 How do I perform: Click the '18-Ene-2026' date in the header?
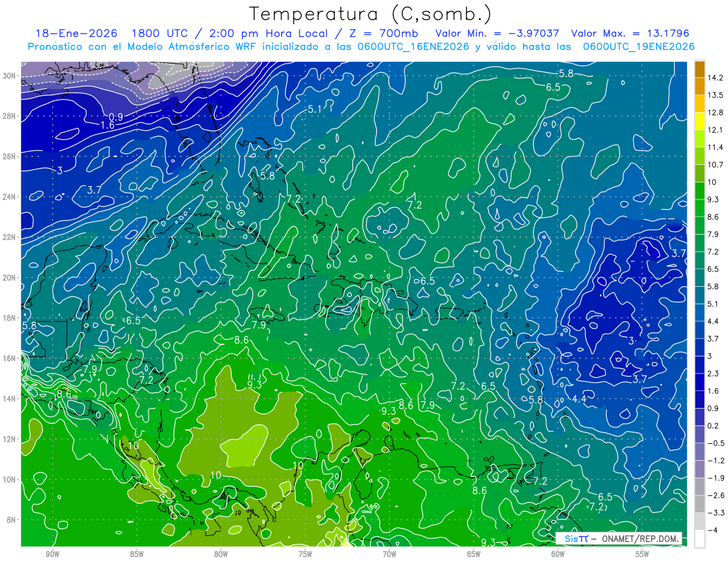click(75, 33)
